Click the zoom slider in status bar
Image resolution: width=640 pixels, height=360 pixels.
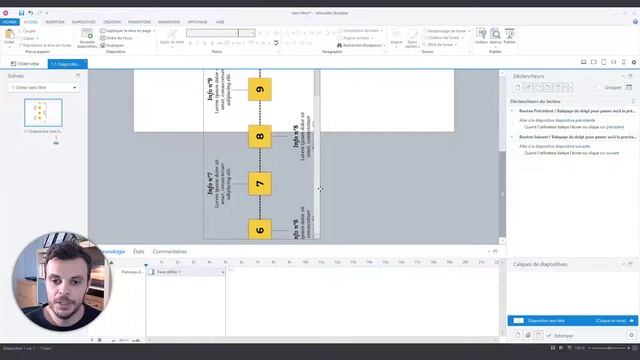pyautogui.click(x=609, y=348)
